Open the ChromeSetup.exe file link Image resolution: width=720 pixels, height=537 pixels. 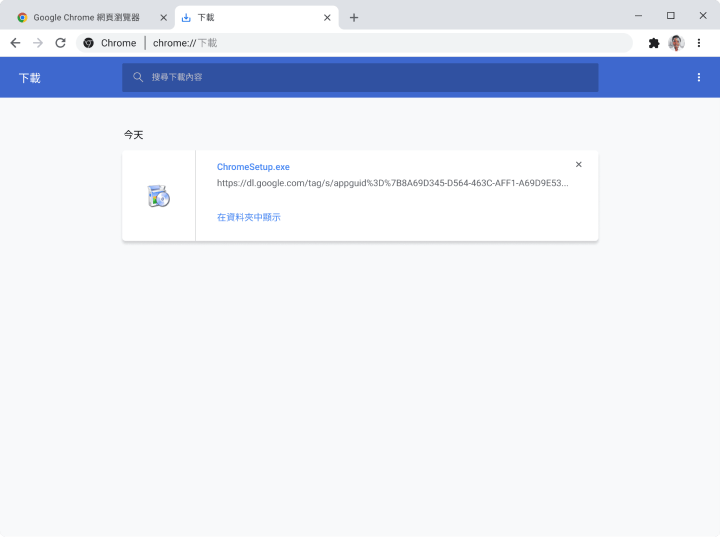click(253, 167)
